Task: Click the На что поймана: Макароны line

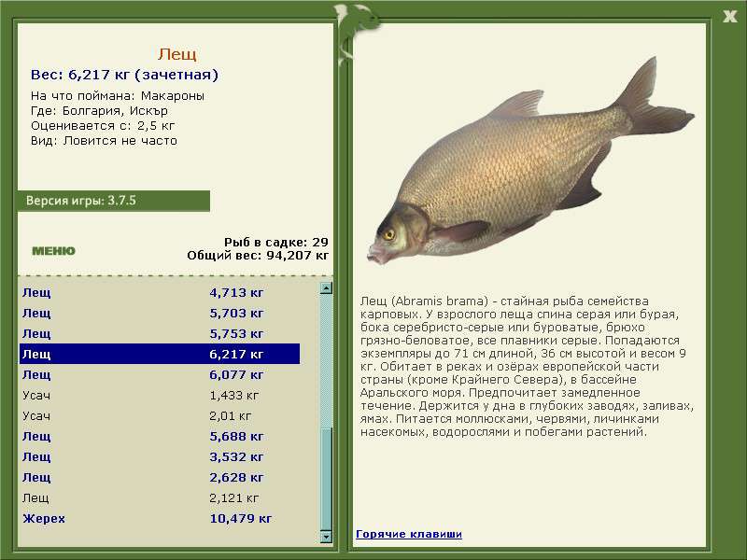Action: click(118, 96)
